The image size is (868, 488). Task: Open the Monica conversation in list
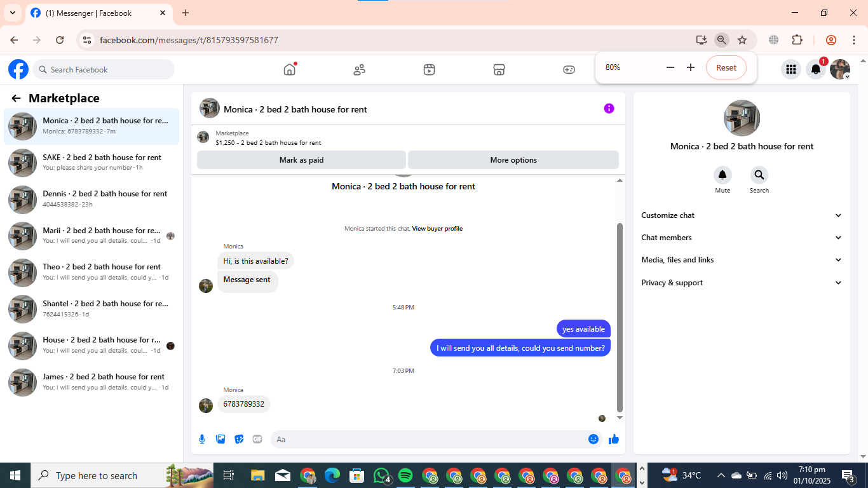(x=92, y=126)
